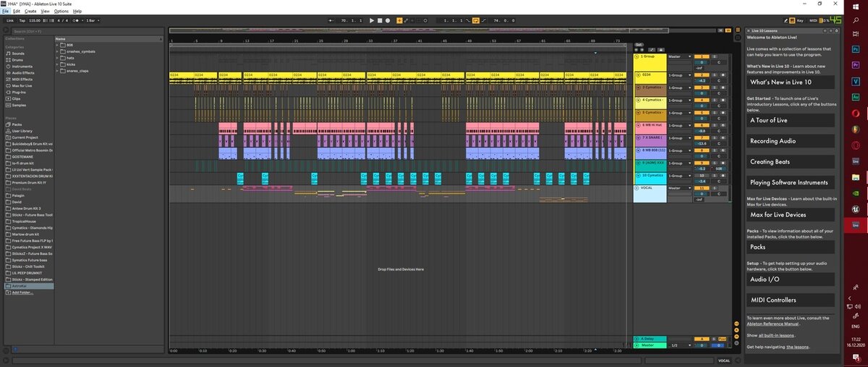
Task: Click volume value -13.6 on X SNARE track
Action: pos(702,143)
